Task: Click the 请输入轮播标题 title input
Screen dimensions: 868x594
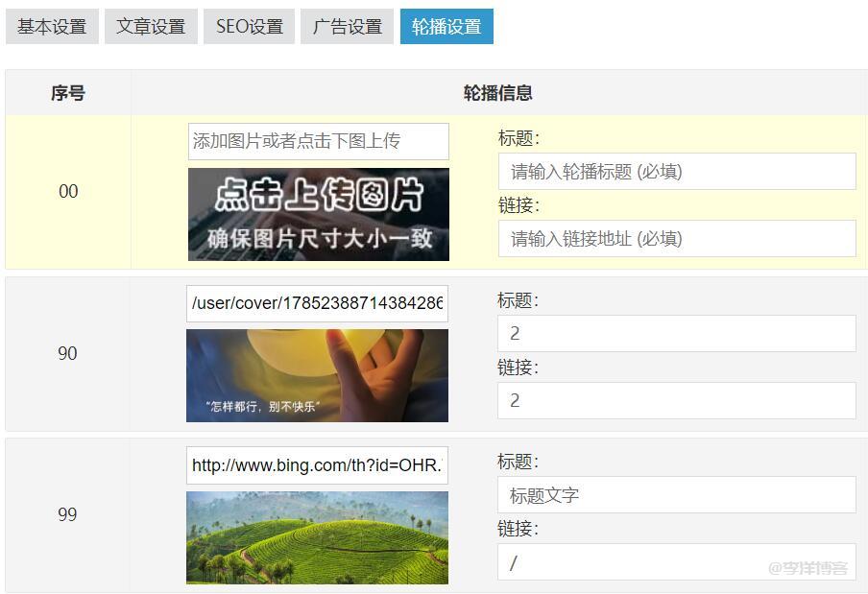Action: (676, 172)
